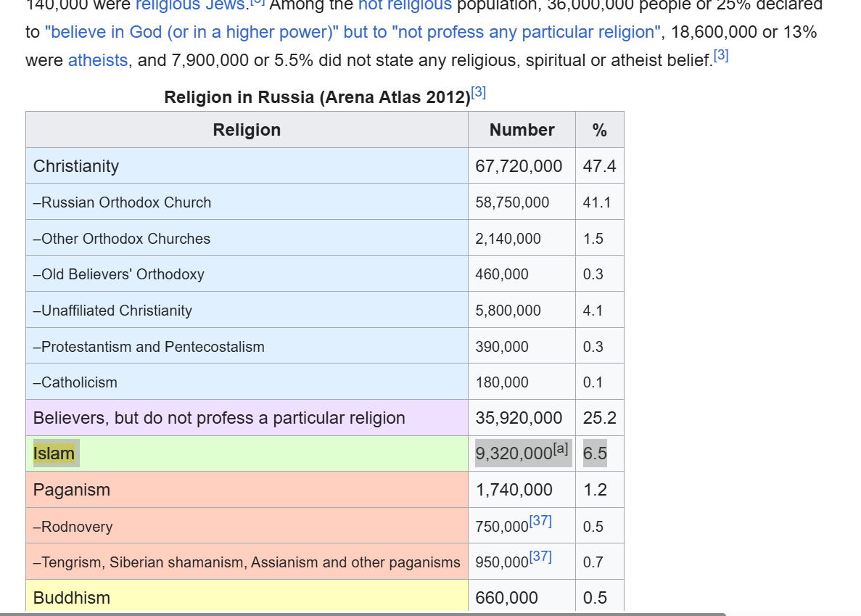Open the 'not religious' link
This screenshot has height=616, width=861.
click(x=405, y=5)
